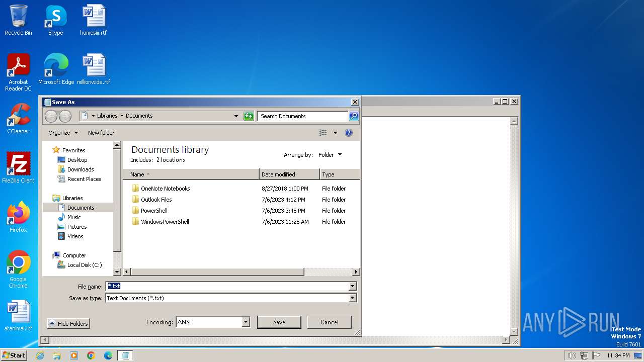
Task: Click the Save button
Action: point(279,322)
